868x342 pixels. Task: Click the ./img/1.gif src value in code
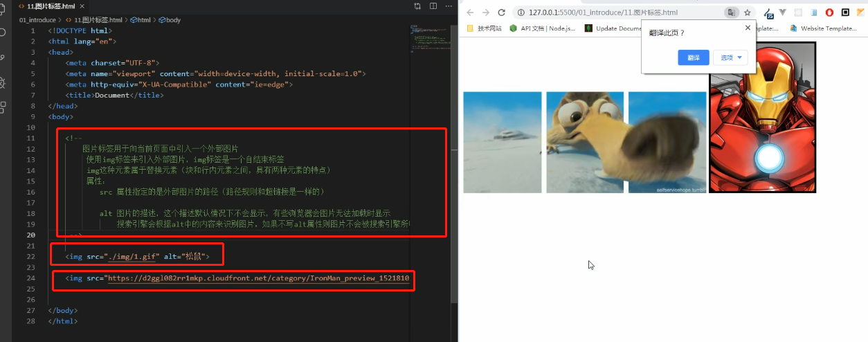point(132,257)
